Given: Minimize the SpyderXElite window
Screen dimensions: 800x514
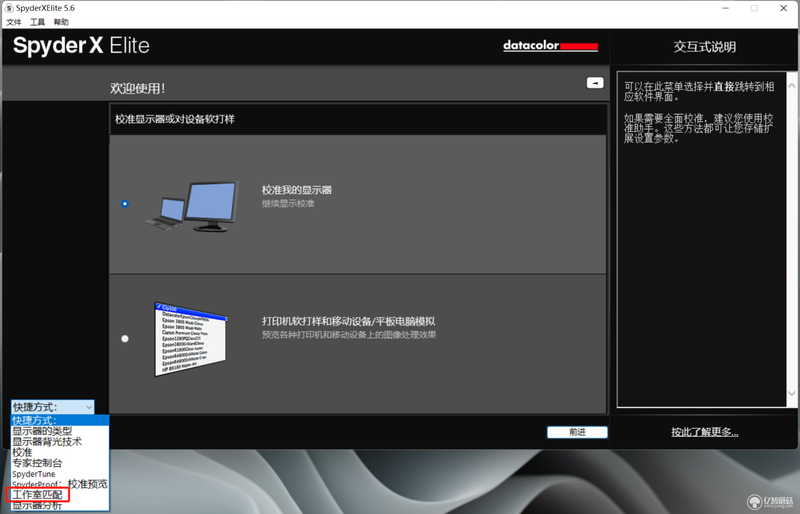Looking at the screenshot, I should 726,8.
